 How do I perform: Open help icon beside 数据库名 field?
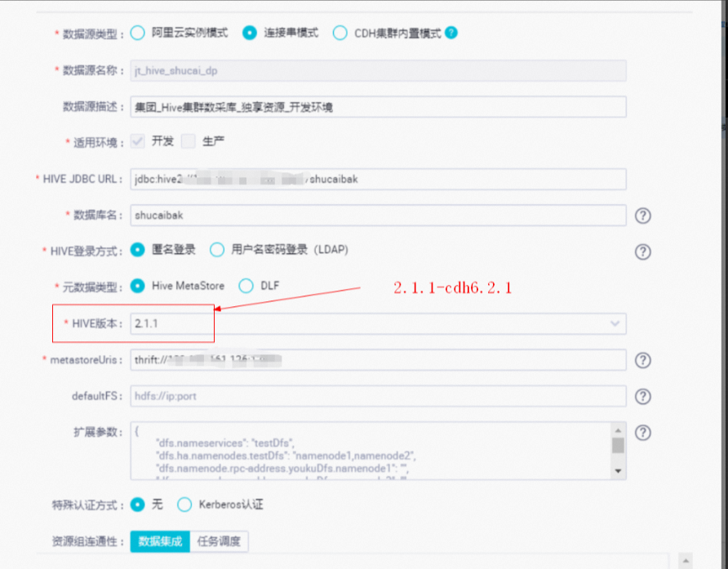tap(642, 216)
